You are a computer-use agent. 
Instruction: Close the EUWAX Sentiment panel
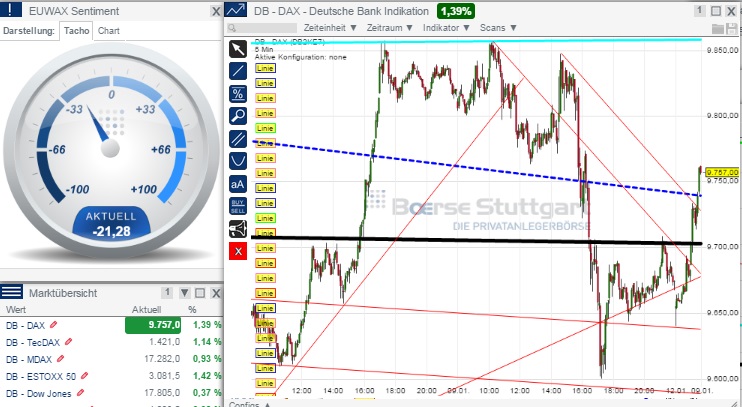pos(216,11)
